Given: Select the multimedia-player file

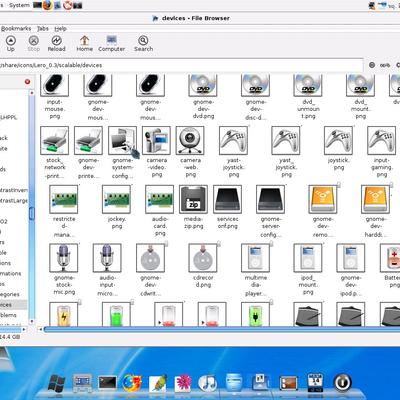Looking at the screenshot, I should (x=255, y=258).
